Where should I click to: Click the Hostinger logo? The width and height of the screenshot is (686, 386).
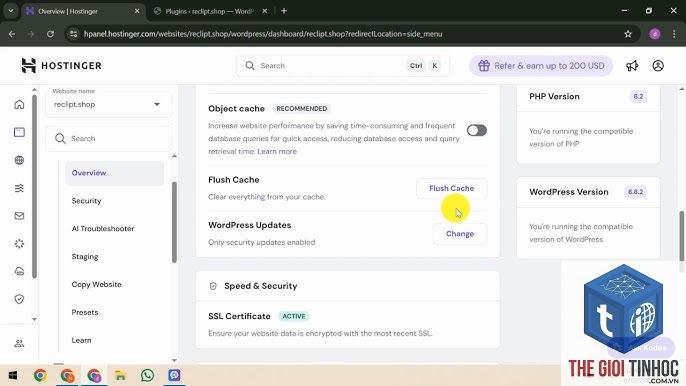tap(62, 66)
